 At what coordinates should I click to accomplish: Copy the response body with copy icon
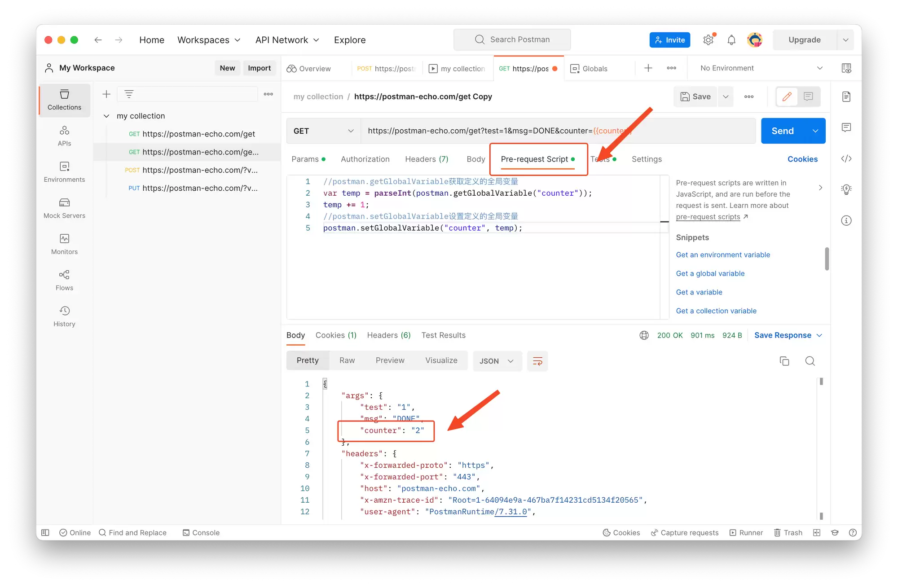tap(784, 361)
